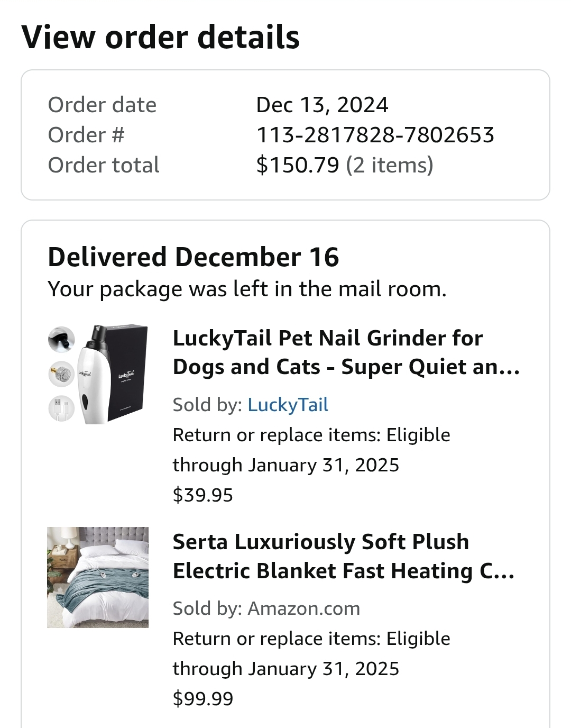Tap the USB cable accessory icon
571x728 pixels.
click(x=61, y=409)
